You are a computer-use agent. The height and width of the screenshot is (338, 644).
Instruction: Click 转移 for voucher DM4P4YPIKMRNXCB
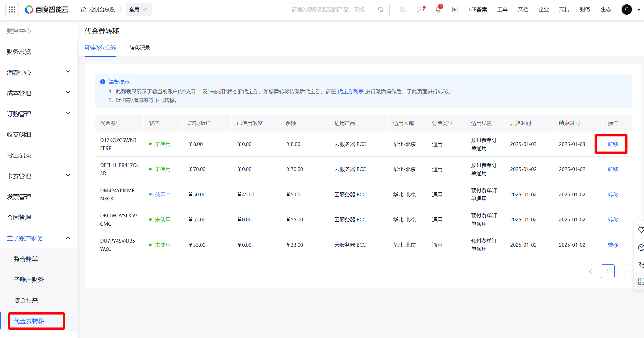coord(613,194)
